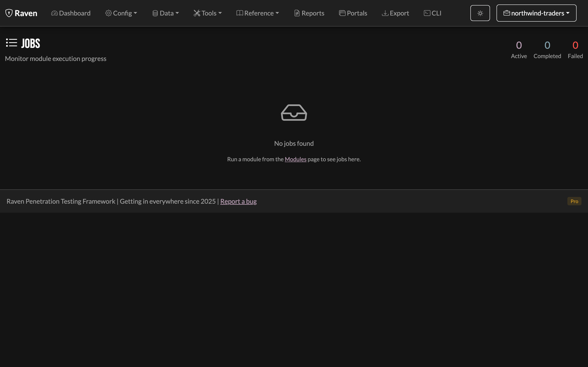The image size is (588, 367).
Task: Click the Data database icon
Action: coord(155,13)
